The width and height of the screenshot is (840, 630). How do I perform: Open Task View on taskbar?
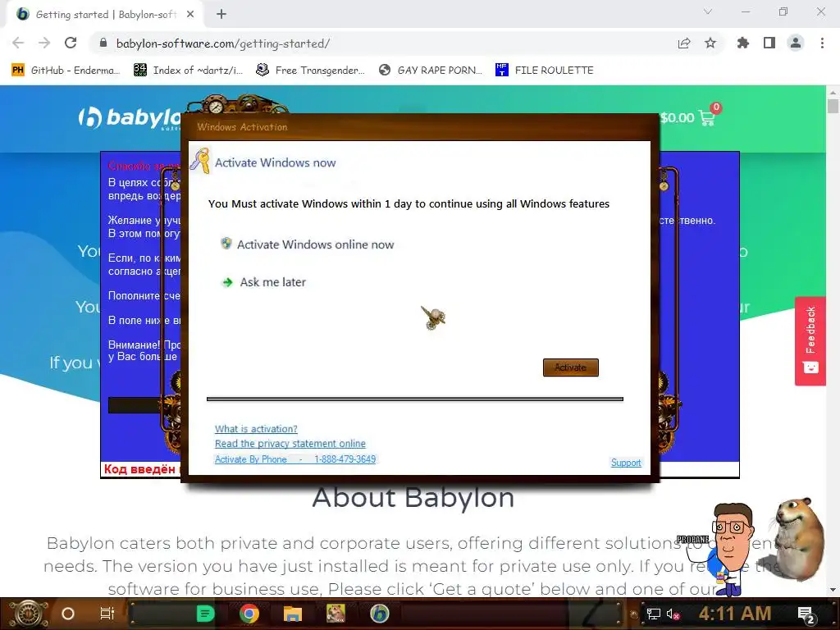tap(107, 614)
